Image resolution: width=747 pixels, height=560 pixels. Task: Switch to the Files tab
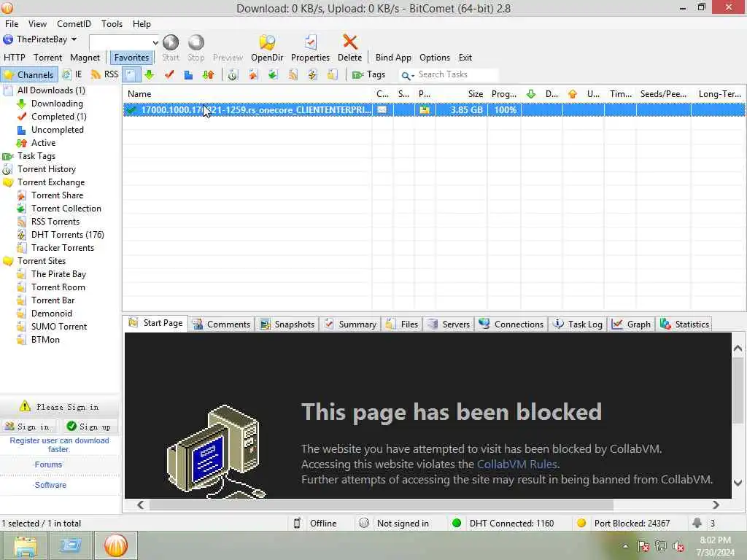402,324
